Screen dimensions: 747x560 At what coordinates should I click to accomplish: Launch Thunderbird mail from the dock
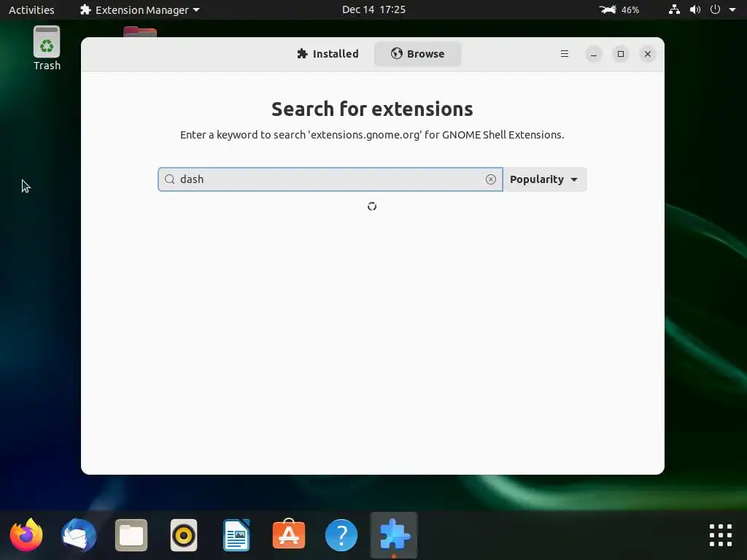(79, 534)
